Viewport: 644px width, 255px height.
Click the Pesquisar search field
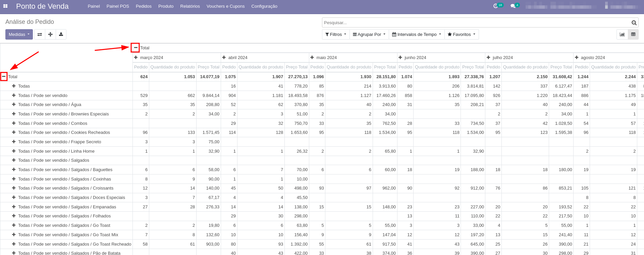476,22
